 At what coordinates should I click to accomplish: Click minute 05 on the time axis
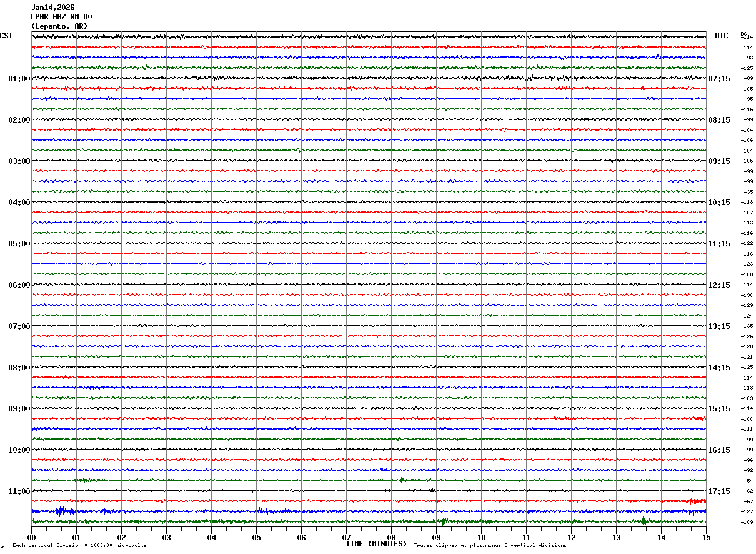pos(256,537)
